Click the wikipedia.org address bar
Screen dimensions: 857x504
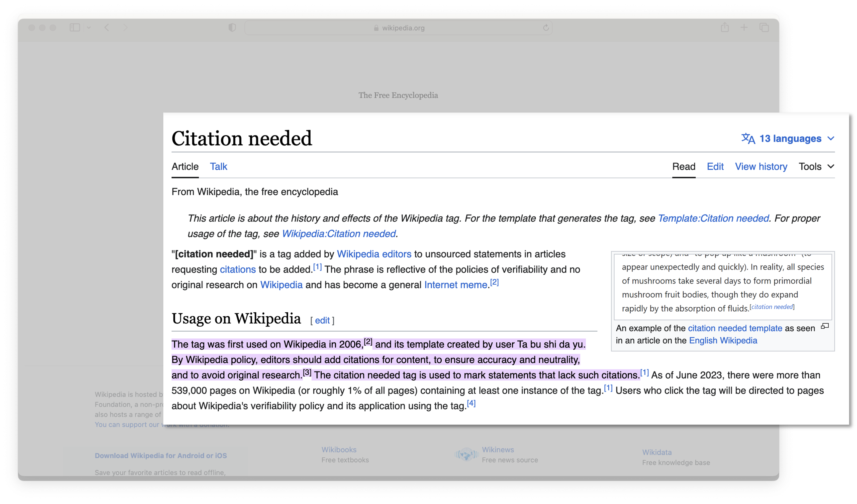tap(398, 28)
